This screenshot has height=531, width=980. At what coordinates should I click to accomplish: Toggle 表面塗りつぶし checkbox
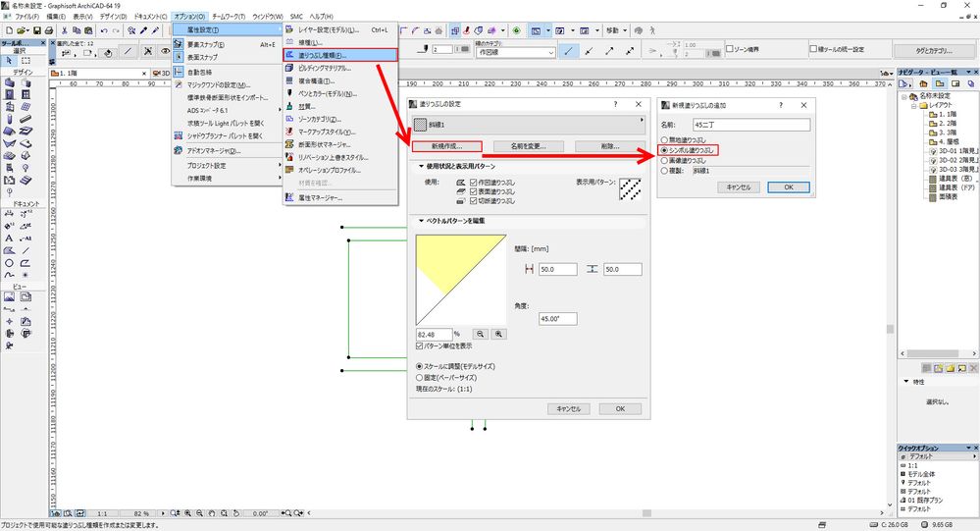pyautogui.click(x=473, y=192)
